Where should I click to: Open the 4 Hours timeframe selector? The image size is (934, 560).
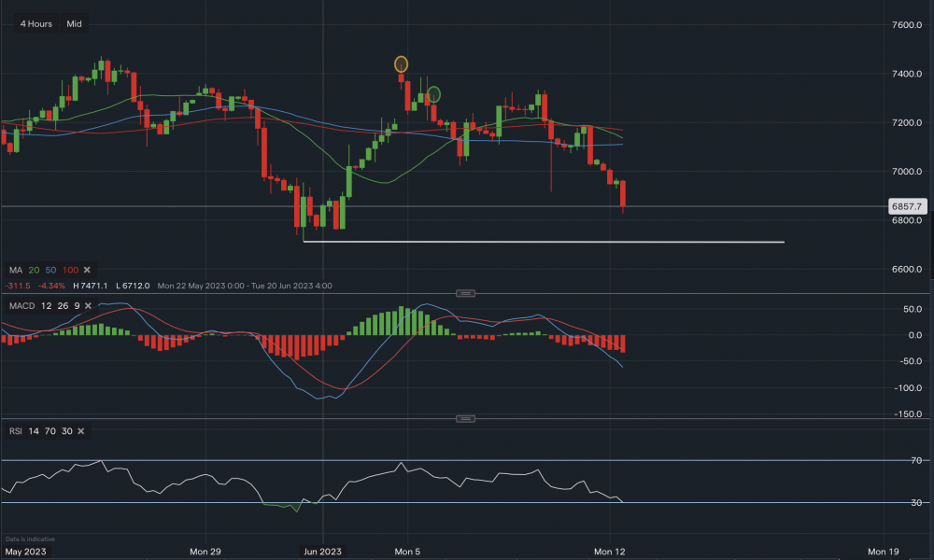click(x=36, y=23)
